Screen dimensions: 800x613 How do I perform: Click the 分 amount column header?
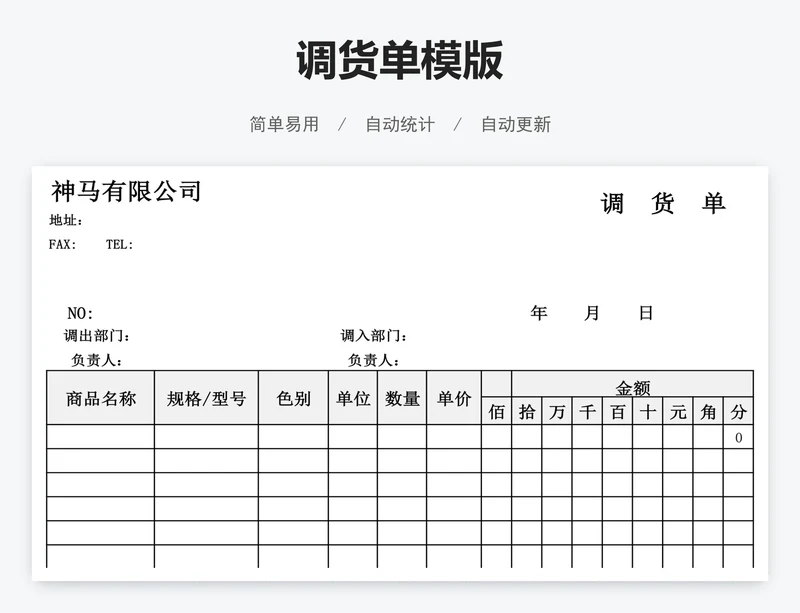[x=738, y=411]
